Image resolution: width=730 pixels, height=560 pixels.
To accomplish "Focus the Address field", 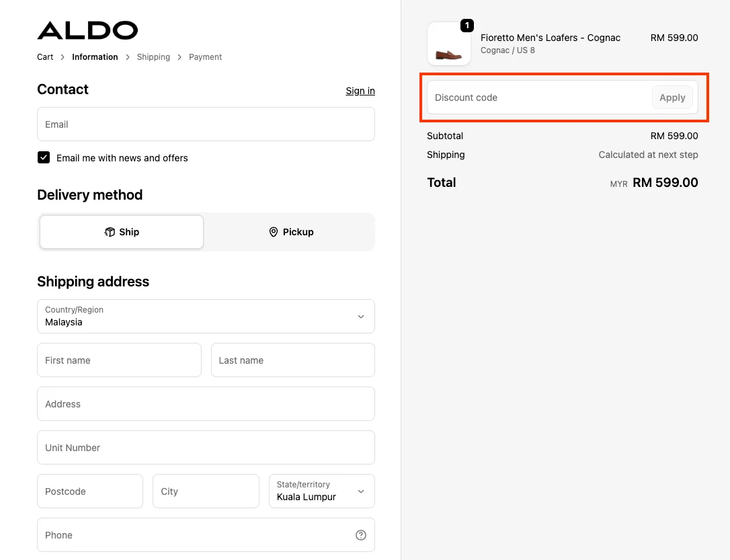I will point(206,403).
